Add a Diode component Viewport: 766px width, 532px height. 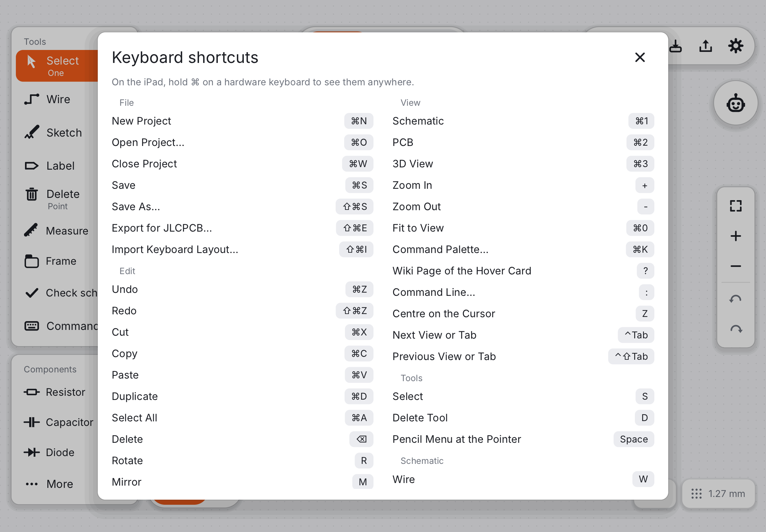tap(57, 452)
